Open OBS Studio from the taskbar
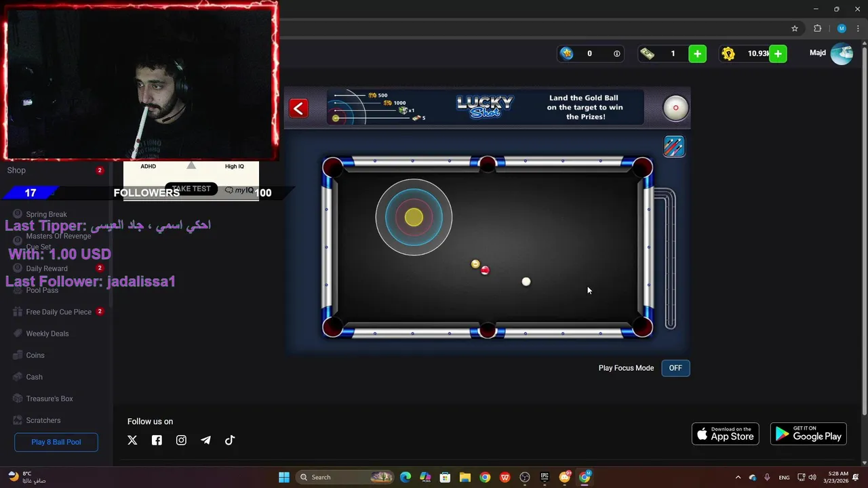 525,477
